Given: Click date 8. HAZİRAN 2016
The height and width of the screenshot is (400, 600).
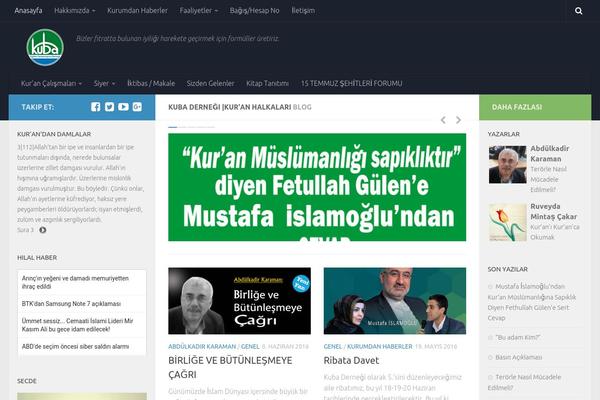Looking at the screenshot, I should (x=285, y=346).
